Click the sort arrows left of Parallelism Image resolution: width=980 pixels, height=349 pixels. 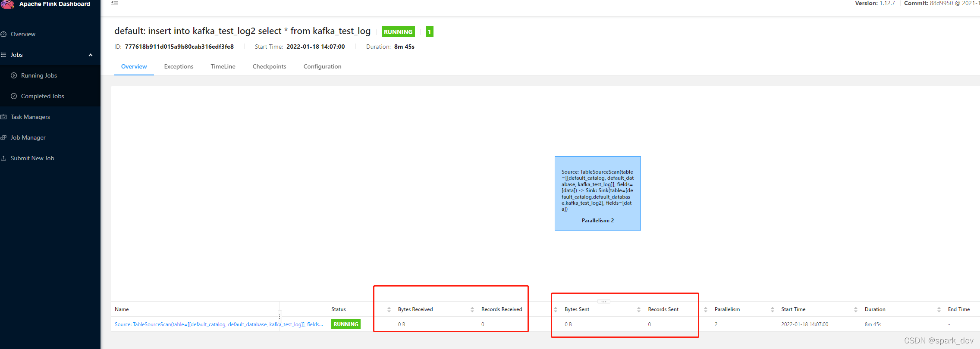coord(706,309)
